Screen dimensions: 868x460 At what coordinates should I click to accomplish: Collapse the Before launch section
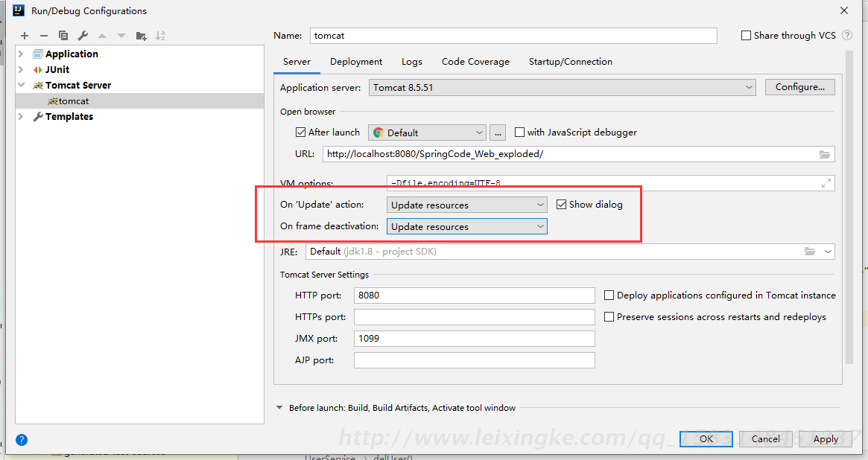coord(279,407)
